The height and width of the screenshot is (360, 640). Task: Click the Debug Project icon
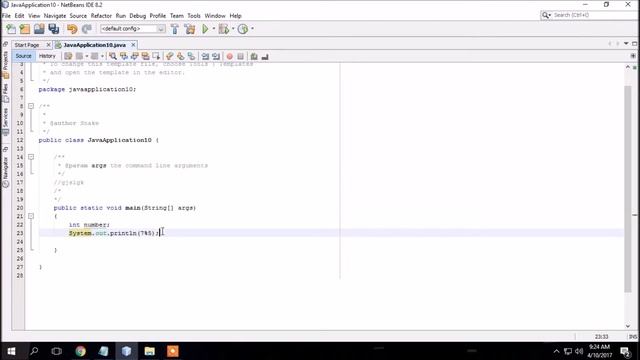[x=224, y=29]
